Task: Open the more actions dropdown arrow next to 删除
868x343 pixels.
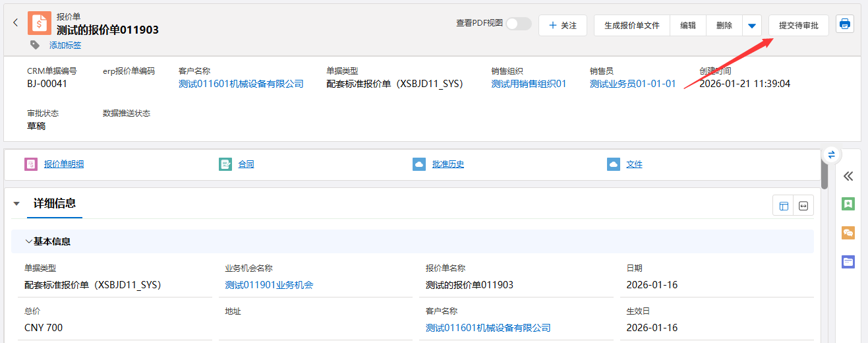Action: coord(752,26)
